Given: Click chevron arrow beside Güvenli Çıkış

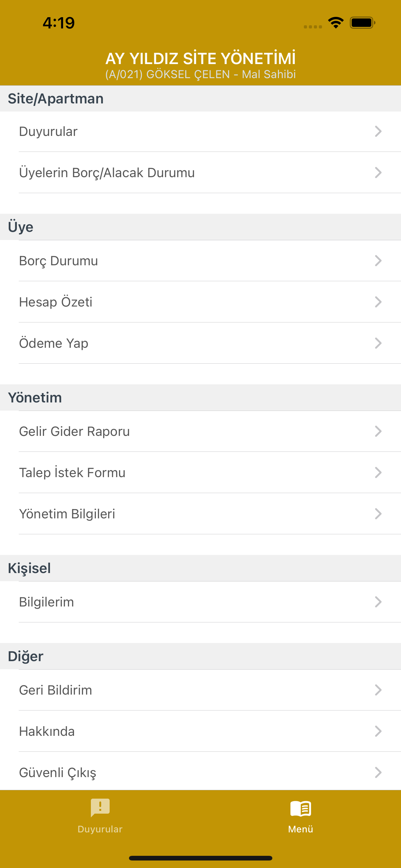Looking at the screenshot, I should click(378, 772).
